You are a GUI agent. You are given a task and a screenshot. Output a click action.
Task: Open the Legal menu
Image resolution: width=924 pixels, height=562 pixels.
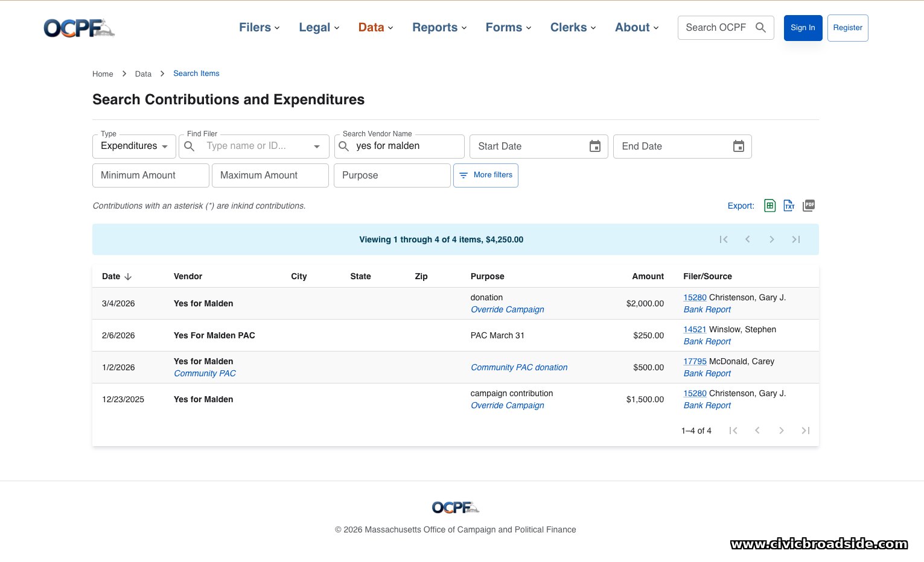(x=319, y=28)
